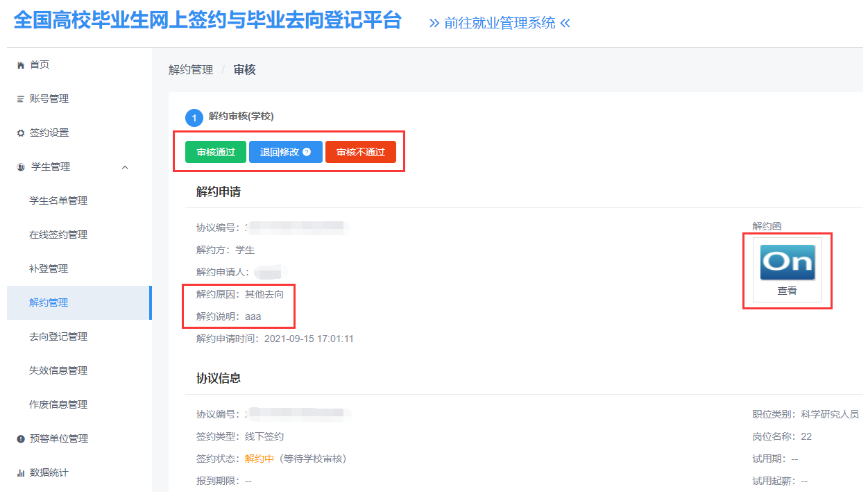868x496 pixels.
Task: Select 失效信息管理 in sidebar
Action: [58, 371]
